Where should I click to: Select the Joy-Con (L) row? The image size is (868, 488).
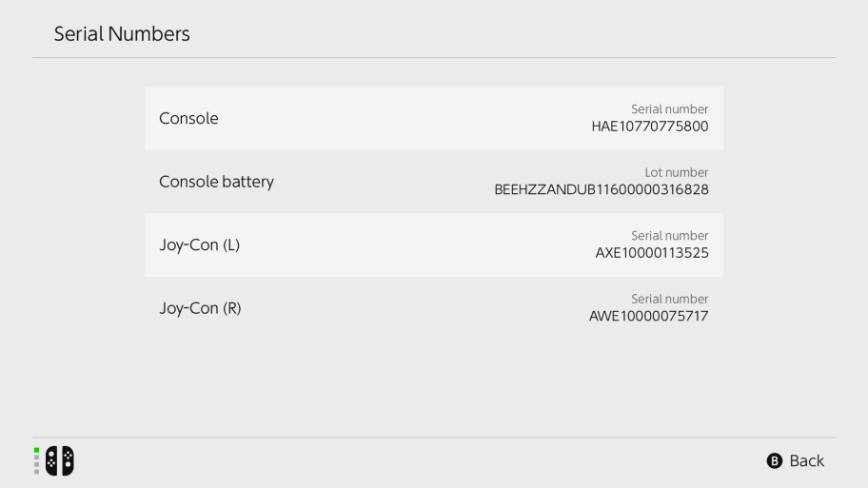(434, 245)
